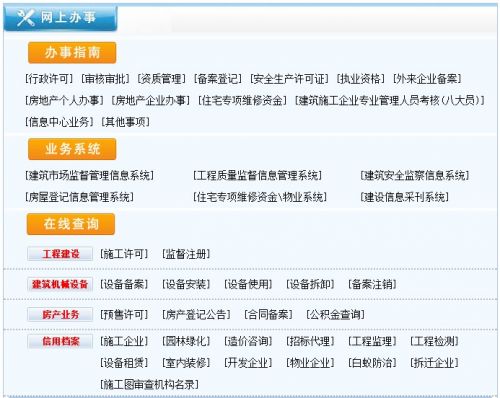The width and height of the screenshot is (500, 398).
Task: Open 房地产企业办事 link
Action: pos(151,100)
